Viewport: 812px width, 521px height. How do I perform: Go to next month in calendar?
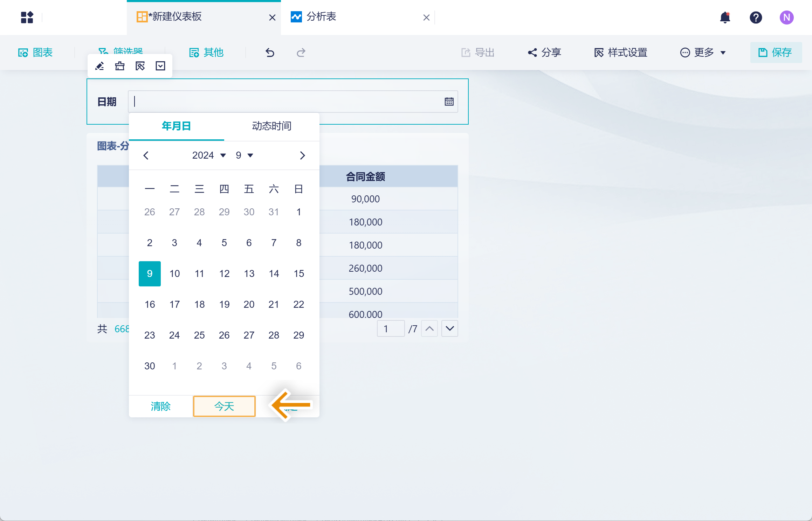click(x=302, y=155)
